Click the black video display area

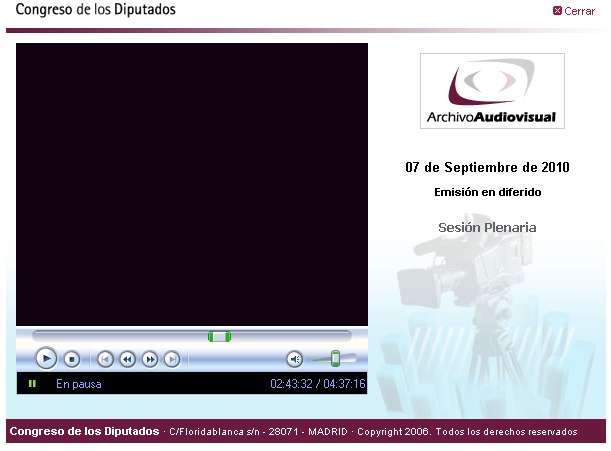tap(192, 184)
